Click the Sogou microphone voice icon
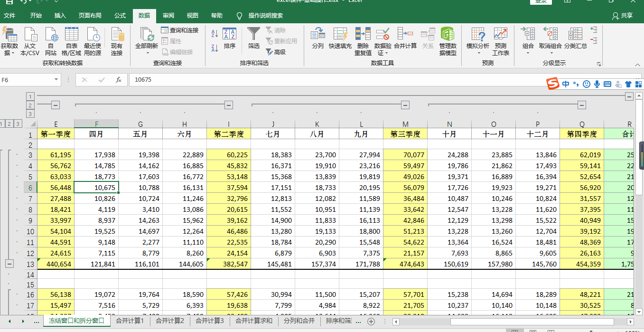 (597, 84)
